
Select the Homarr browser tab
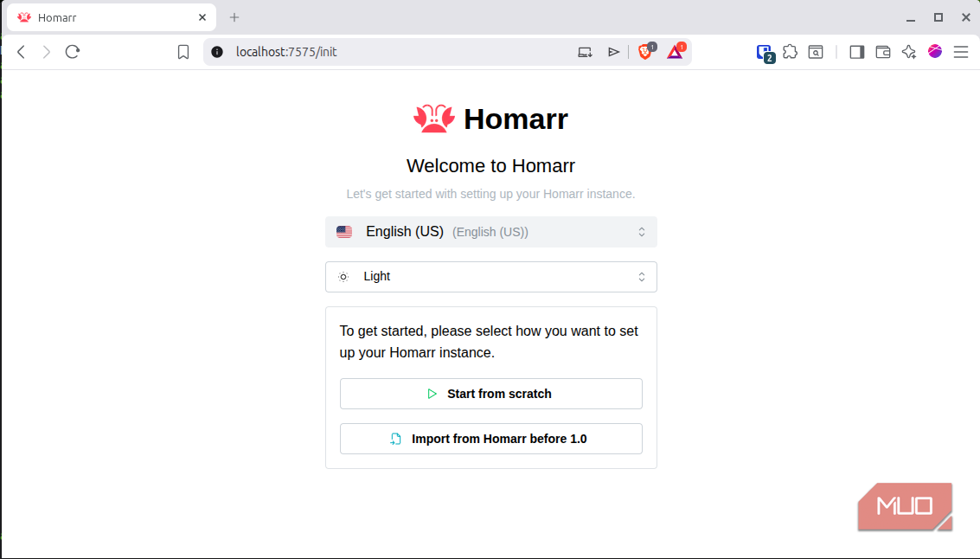point(112,17)
